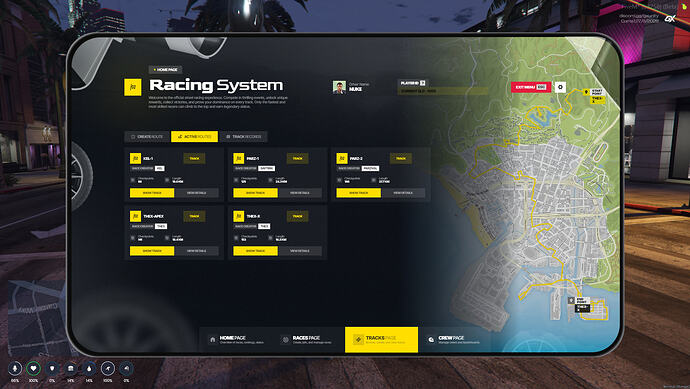Click the last HUD icon showing 0%
This screenshot has height=389, width=690.
coord(126,368)
